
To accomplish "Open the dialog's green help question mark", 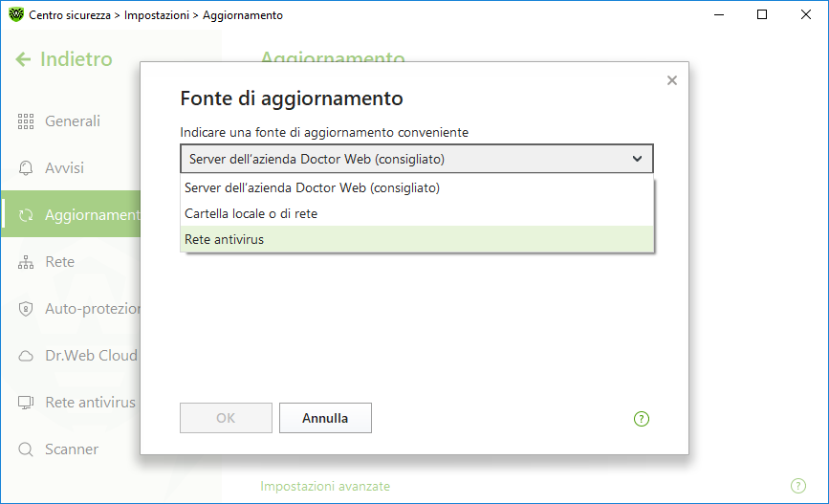I will [x=642, y=419].
